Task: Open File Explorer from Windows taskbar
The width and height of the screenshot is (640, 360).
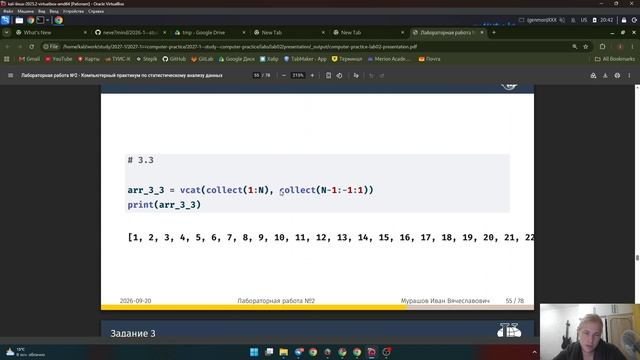Action: click(284, 352)
